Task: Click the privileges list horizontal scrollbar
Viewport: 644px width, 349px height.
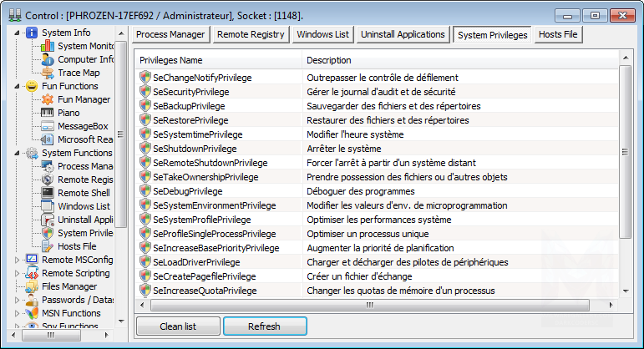Action: (x=376, y=305)
